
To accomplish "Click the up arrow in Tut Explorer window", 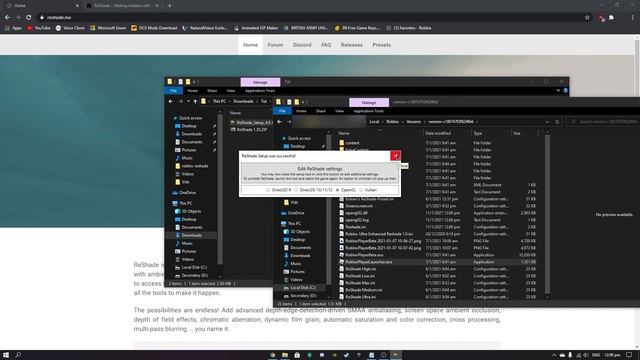I will pos(195,102).
